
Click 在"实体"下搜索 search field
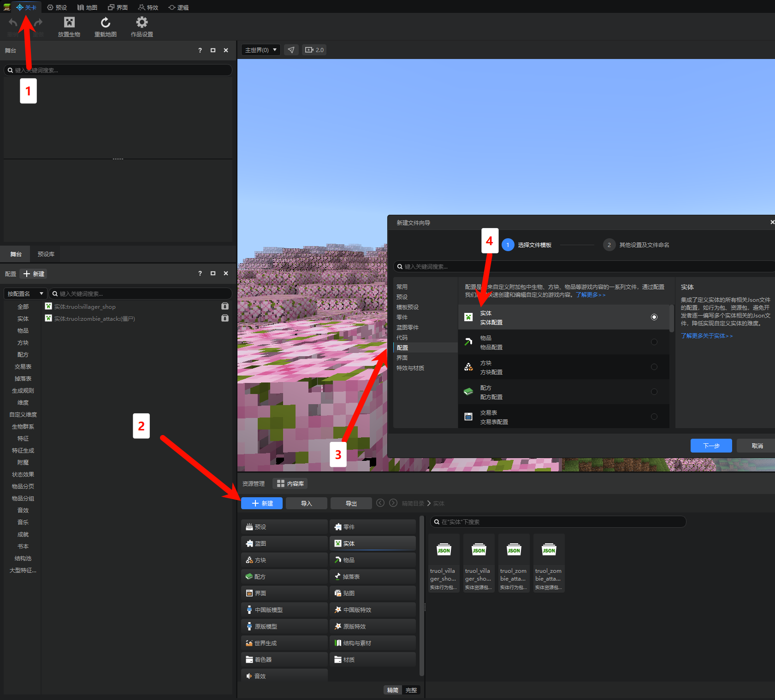[558, 522]
